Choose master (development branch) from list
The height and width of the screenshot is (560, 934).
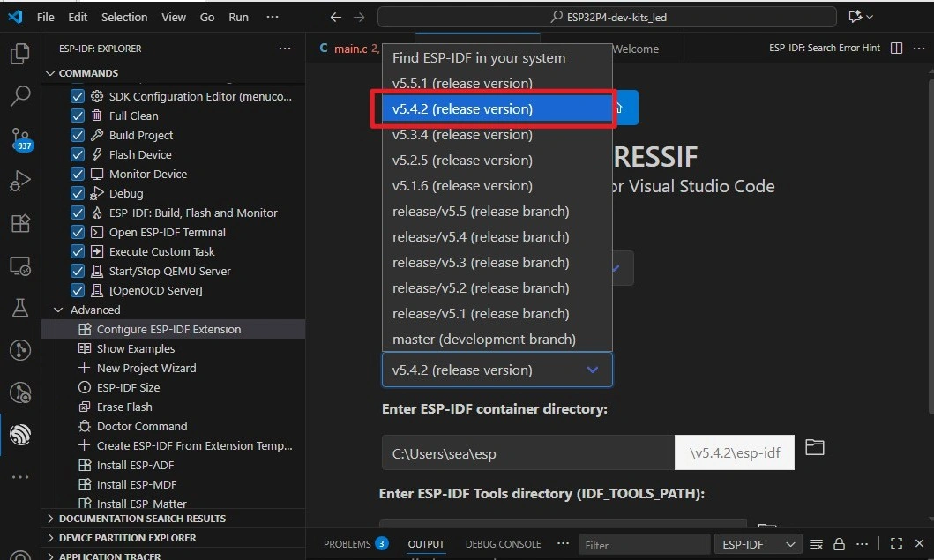click(483, 340)
